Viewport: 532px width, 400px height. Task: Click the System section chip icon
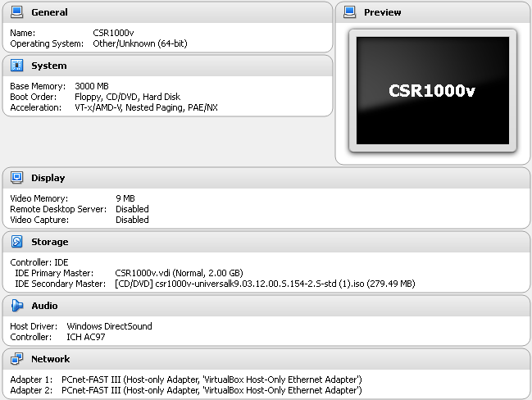16,65
